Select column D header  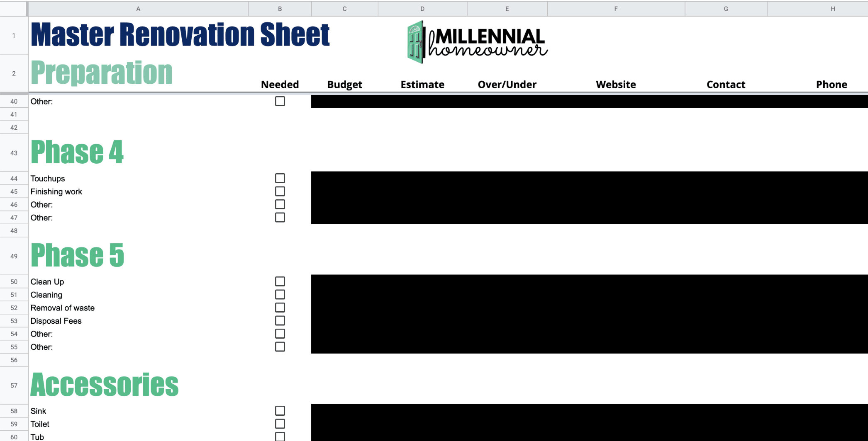pos(422,9)
